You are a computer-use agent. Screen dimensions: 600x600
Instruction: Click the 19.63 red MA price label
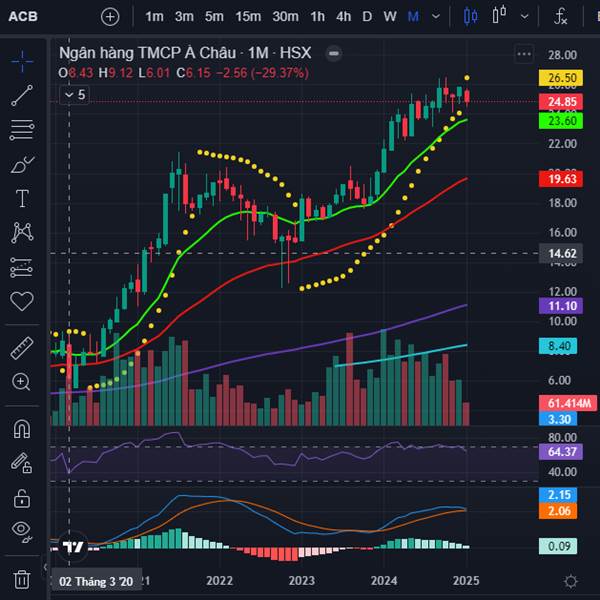click(x=561, y=179)
